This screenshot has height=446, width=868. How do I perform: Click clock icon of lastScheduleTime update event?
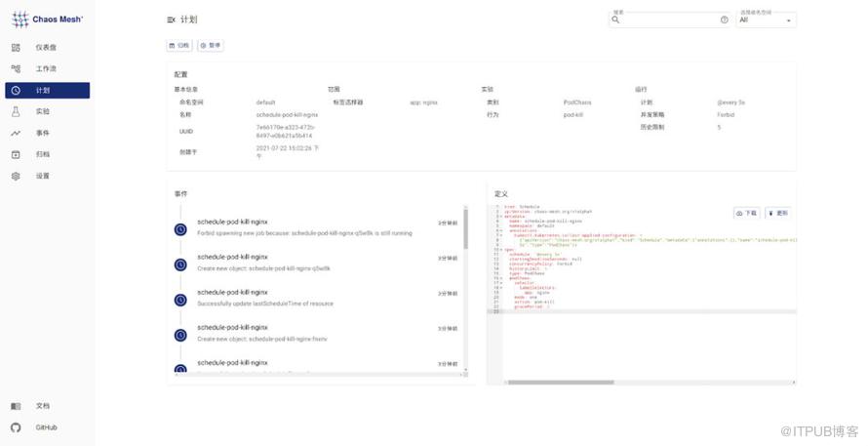click(x=180, y=300)
